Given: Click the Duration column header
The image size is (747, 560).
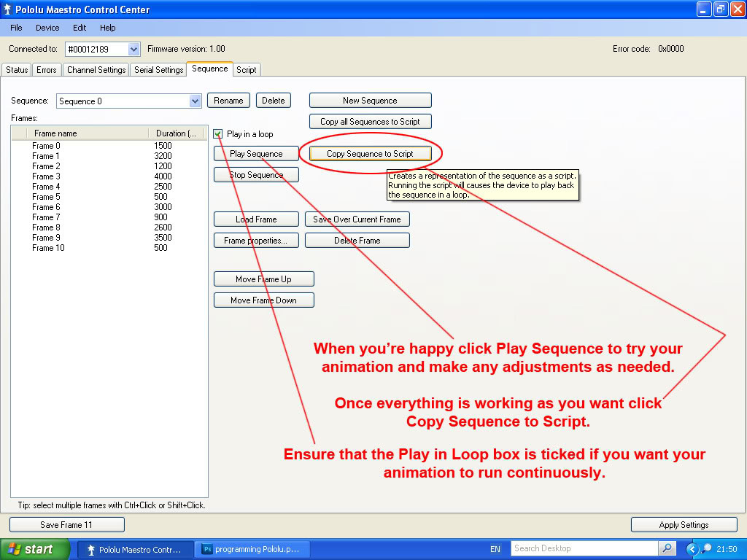Looking at the screenshot, I should pyautogui.click(x=177, y=133).
